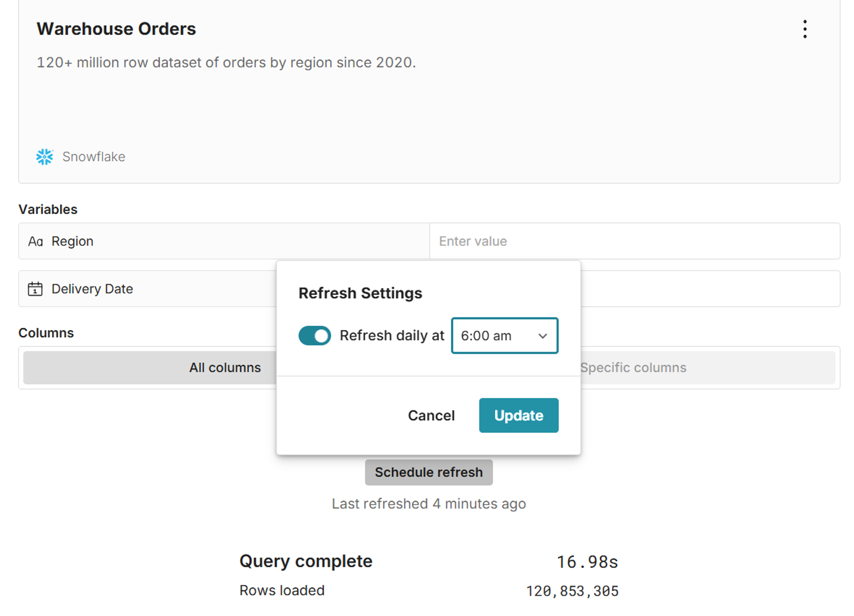Viewport: 854px width, 616px height.
Task: Click the Schedule refresh button
Action: [429, 472]
